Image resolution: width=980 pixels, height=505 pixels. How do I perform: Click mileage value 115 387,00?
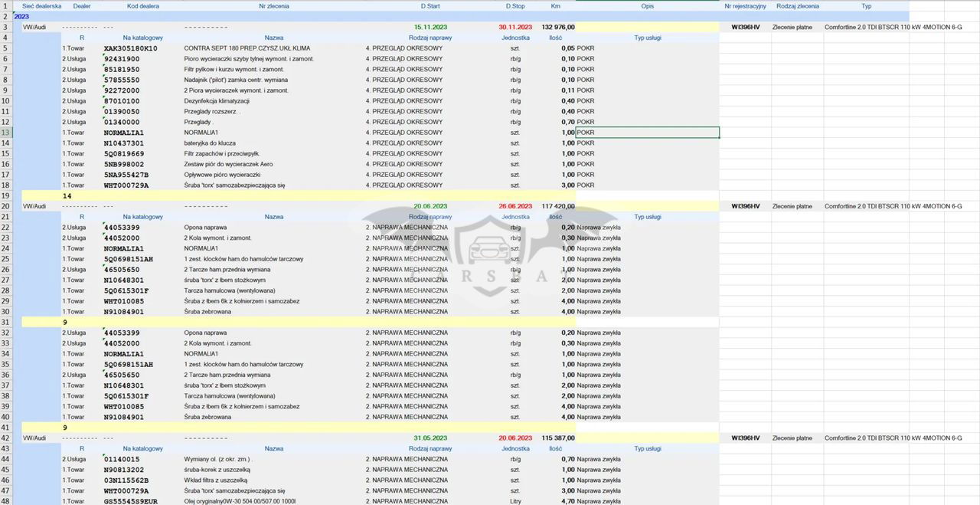558,438
